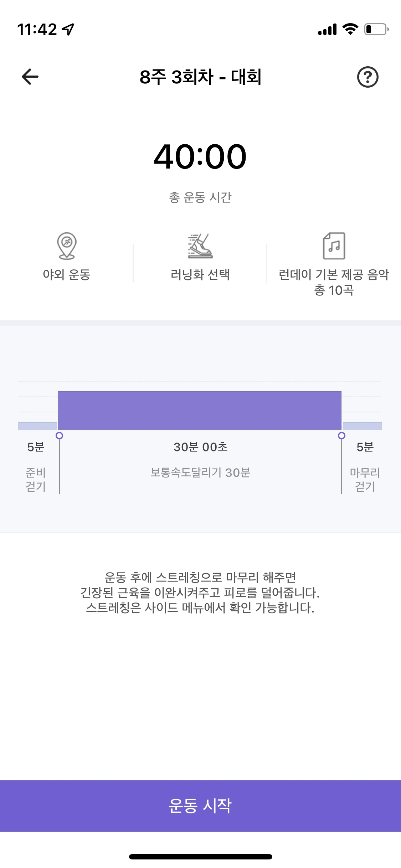Tap the cool-down walking light bar

tap(362, 426)
